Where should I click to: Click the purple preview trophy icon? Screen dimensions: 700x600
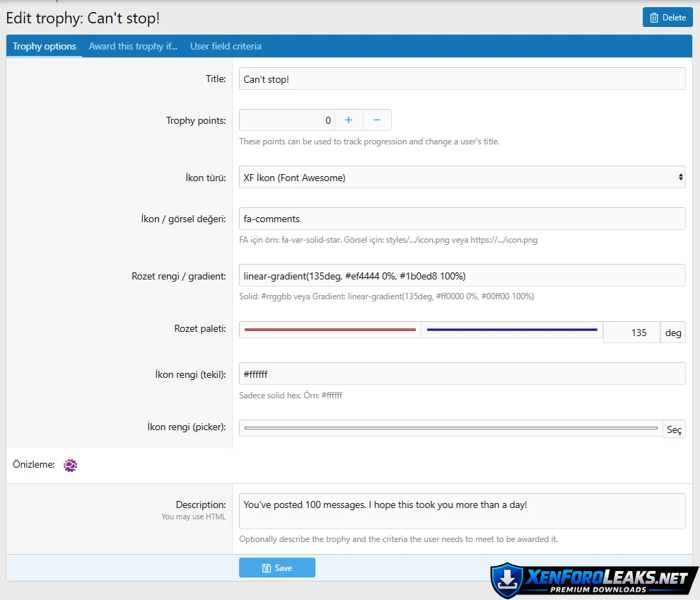[70, 465]
